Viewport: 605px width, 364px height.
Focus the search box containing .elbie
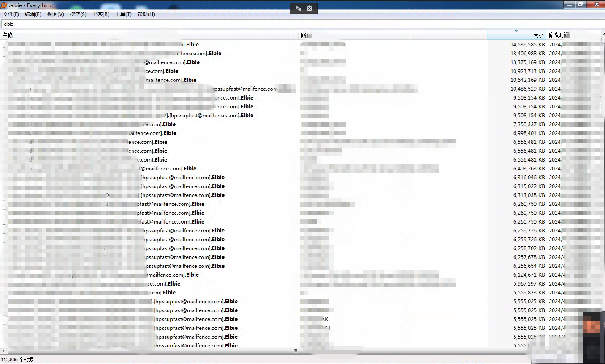(302, 24)
